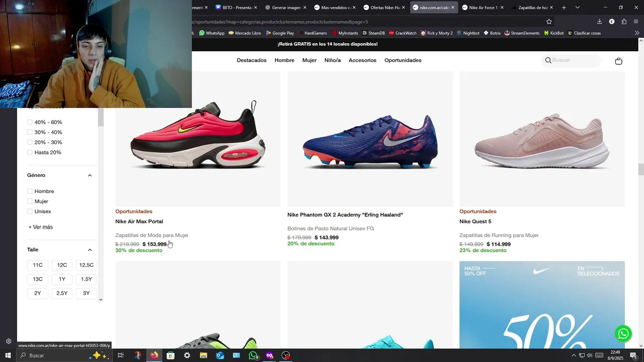Show hidden system tray icons
Image resolution: width=644 pixels, height=362 pixels.
coord(574,355)
